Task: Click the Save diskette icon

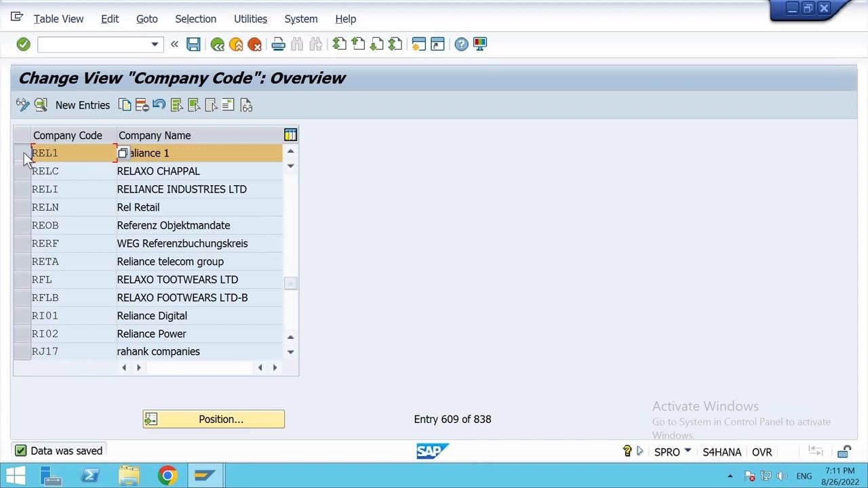Action: point(193,44)
